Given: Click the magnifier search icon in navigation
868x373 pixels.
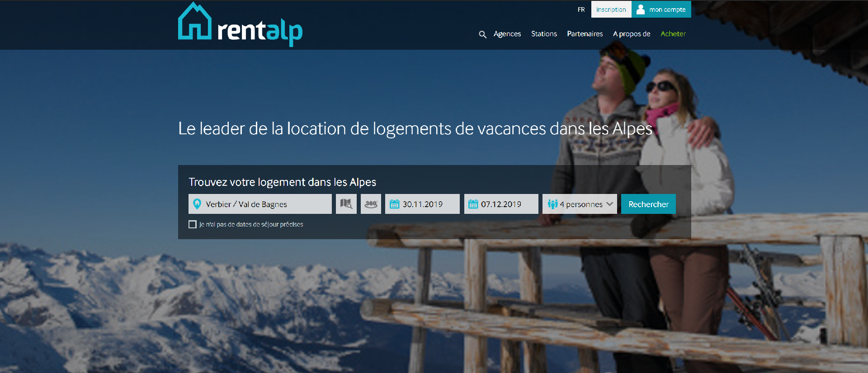Looking at the screenshot, I should tap(482, 34).
